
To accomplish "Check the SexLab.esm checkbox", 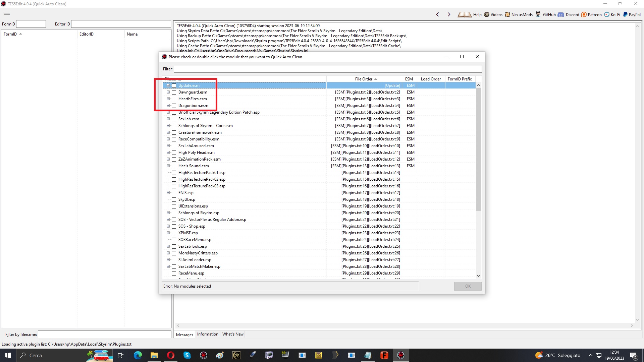I will coord(174,119).
